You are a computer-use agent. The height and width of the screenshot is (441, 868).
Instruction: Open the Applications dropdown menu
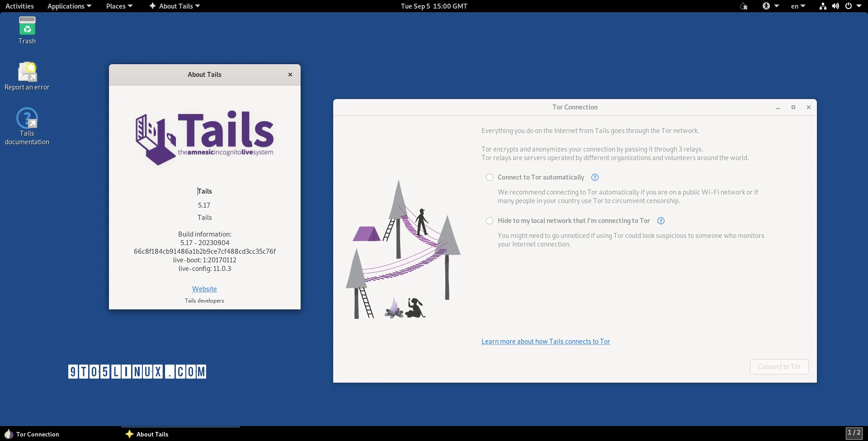[68, 6]
